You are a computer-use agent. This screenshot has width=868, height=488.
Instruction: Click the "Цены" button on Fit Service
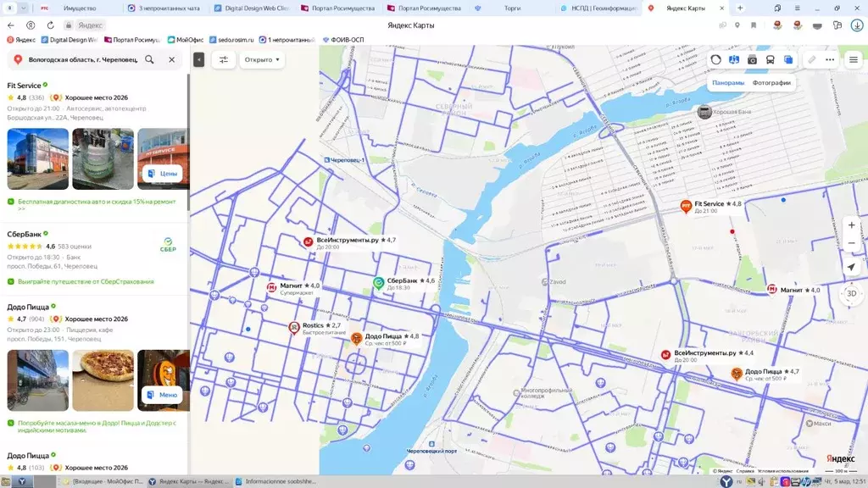(x=163, y=174)
